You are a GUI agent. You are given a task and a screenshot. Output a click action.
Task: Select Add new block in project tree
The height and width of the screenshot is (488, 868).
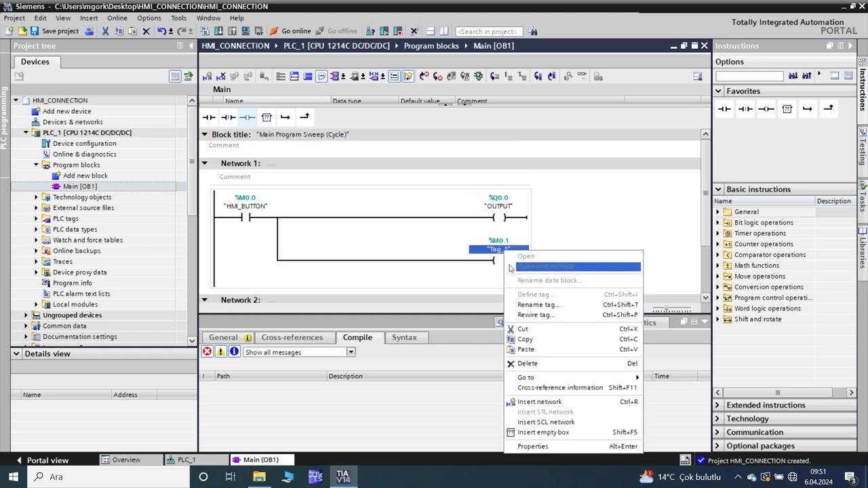point(85,176)
